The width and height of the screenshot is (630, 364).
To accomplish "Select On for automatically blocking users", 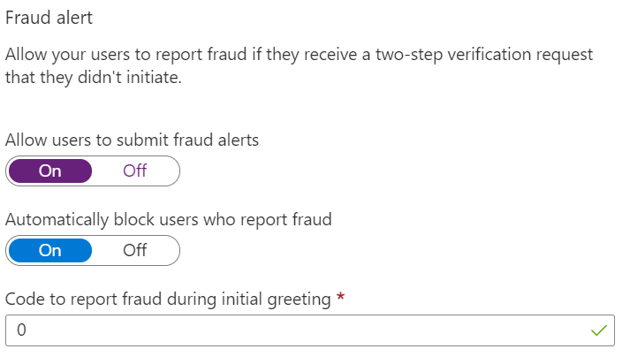I will coord(49,251).
